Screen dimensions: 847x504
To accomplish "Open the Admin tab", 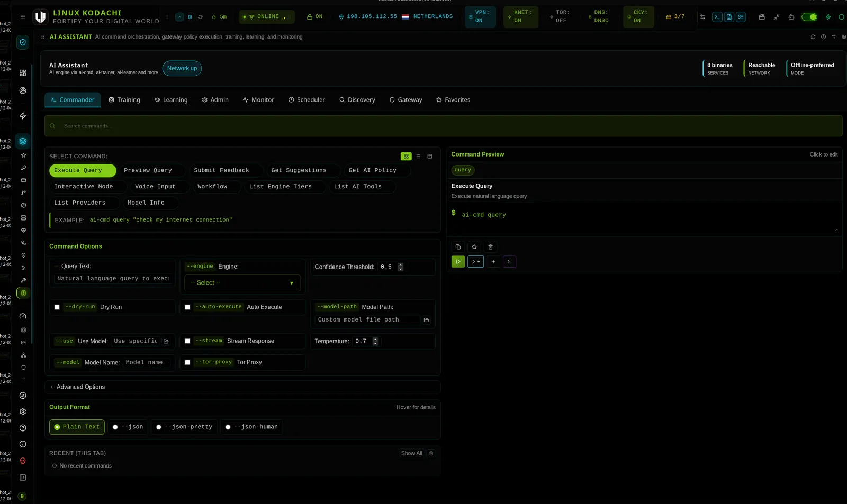I will [x=215, y=100].
